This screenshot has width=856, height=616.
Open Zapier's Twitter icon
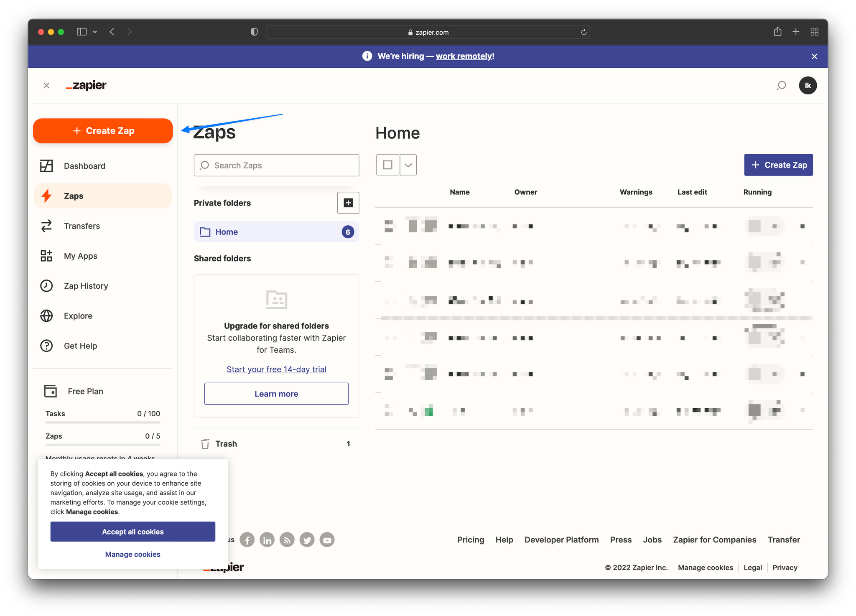307,540
